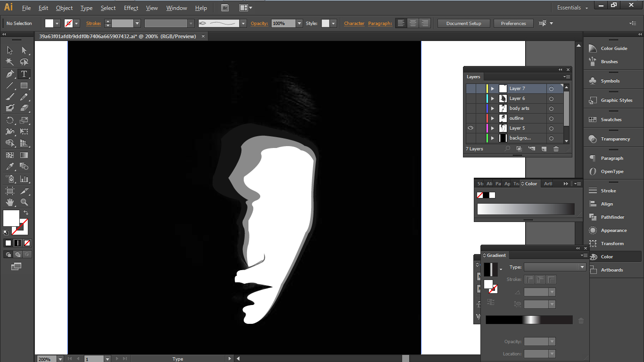
Task: Select the Symbol Sprayer tool
Action: 10,179
